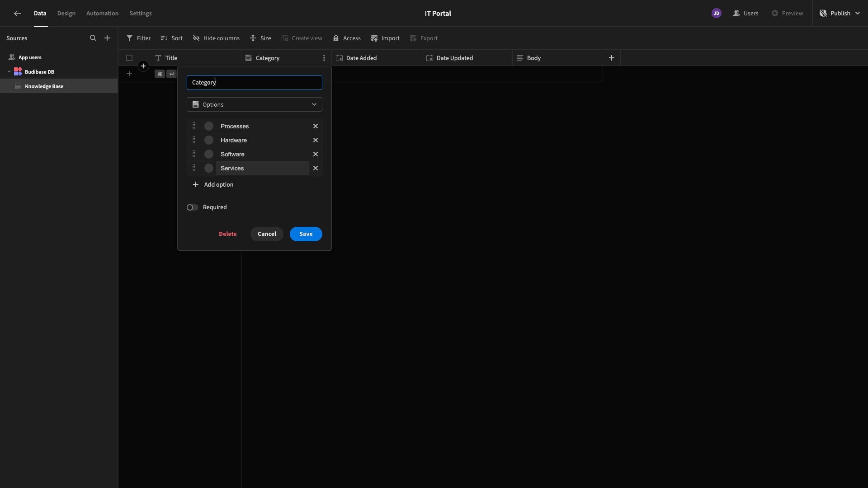Open color picker for Processes option

209,126
